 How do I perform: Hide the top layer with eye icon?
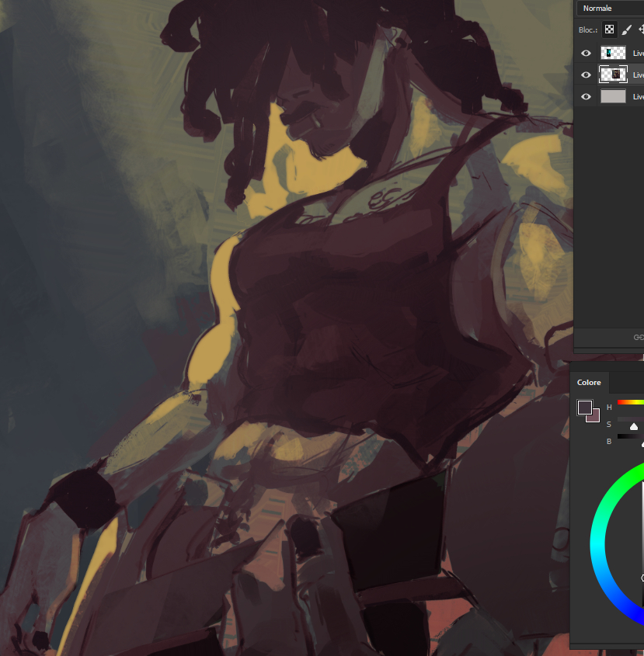tap(587, 54)
